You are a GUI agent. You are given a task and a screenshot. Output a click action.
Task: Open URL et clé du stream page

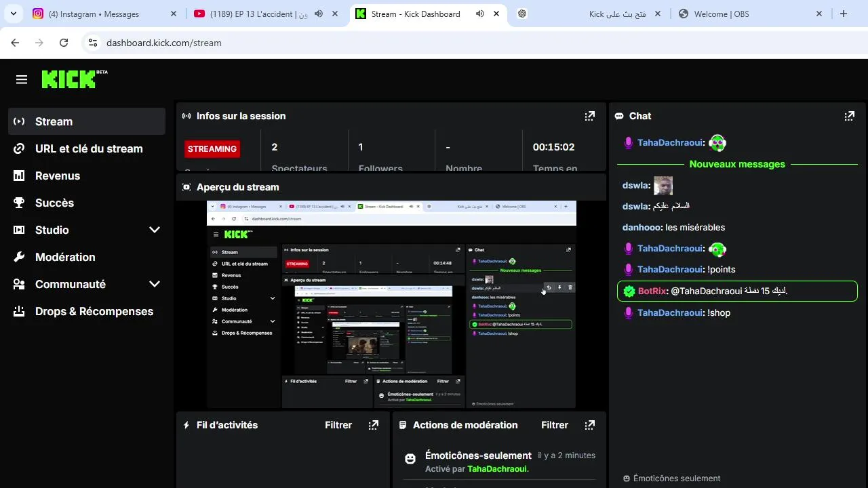87,148
